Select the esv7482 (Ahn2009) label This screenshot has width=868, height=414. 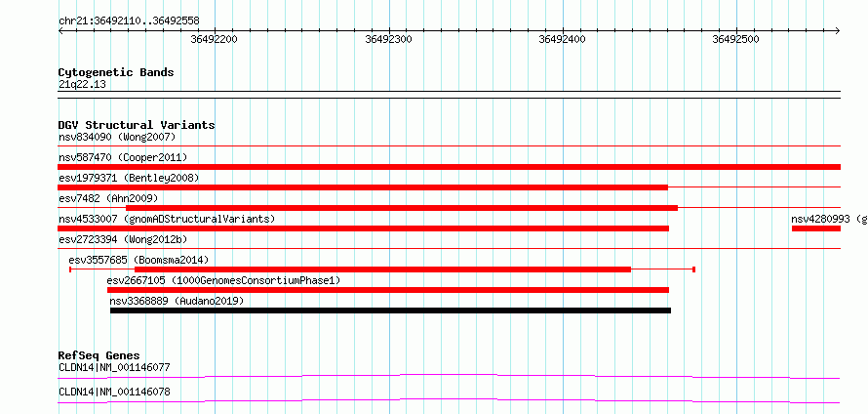tap(108, 198)
